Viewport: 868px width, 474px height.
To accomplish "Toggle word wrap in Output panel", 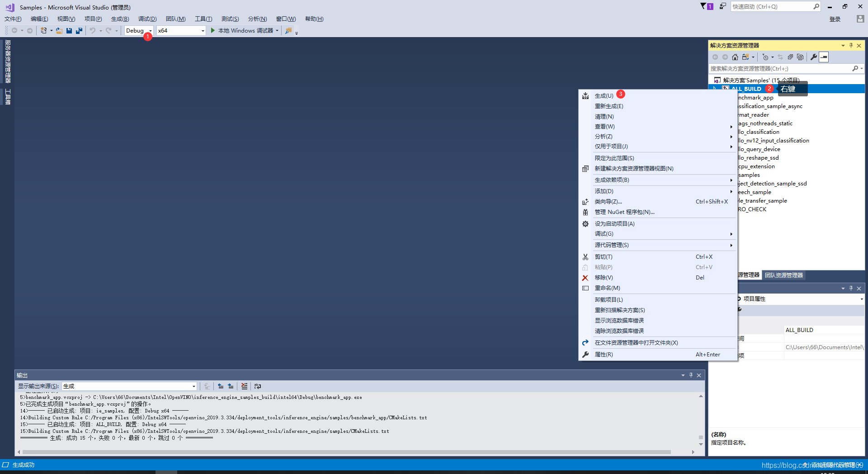I will click(258, 386).
